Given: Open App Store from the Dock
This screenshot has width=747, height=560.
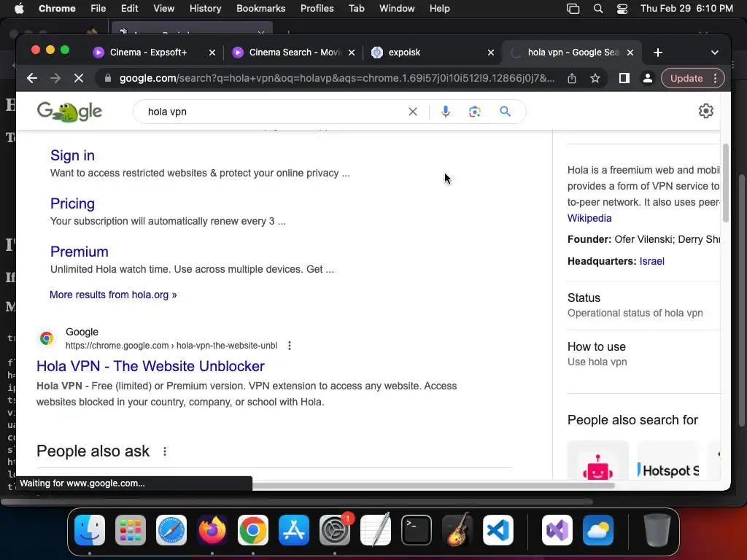Looking at the screenshot, I should (x=294, y=530).
